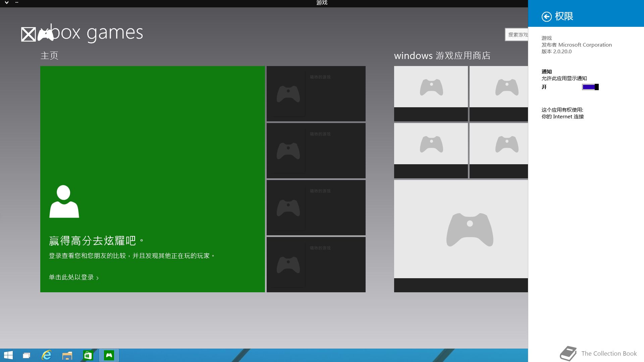Launch Internet Explorer from the taskbar
The image size is (644, 362).
pyautogui.click(x=46, y=355)
